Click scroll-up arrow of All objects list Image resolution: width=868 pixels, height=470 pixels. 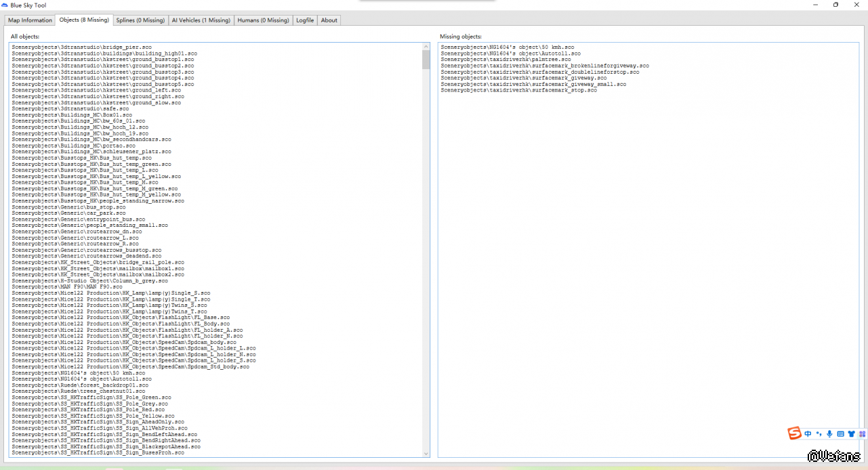(x=426, y=47)
